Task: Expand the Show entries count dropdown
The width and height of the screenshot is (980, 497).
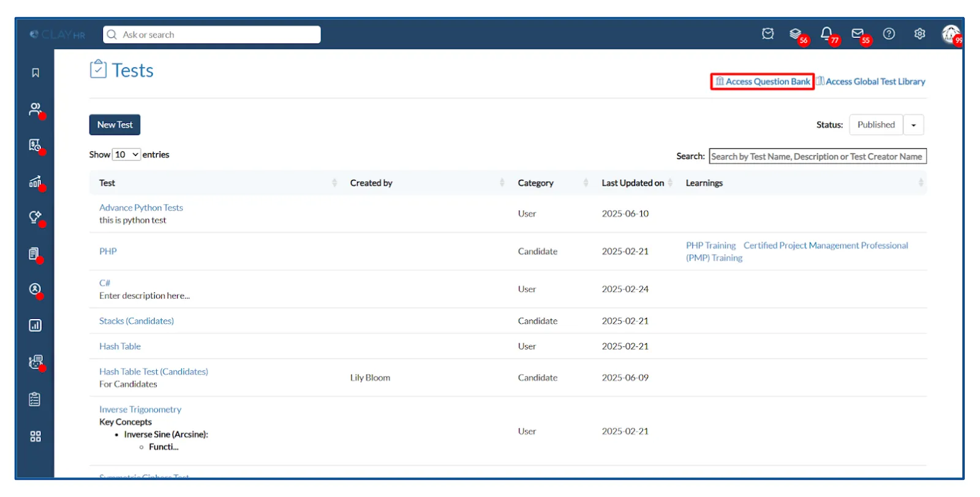Action: (x=127, y=155)
